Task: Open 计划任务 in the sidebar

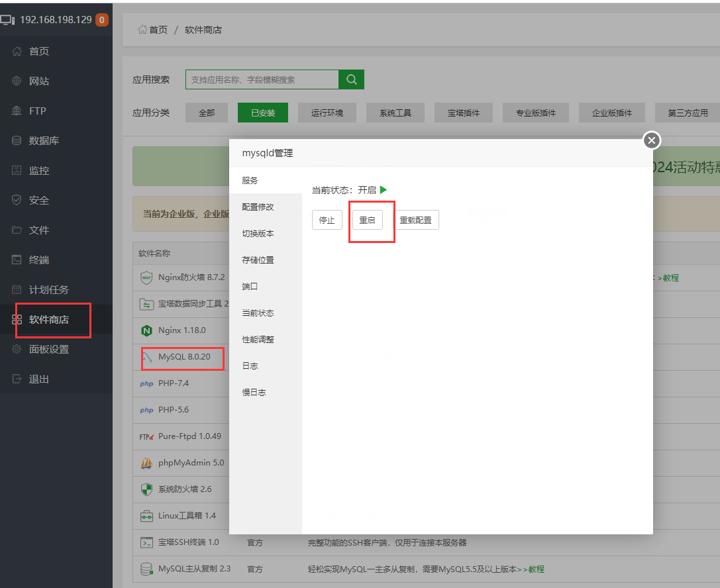Action: [x=48, y=289]
